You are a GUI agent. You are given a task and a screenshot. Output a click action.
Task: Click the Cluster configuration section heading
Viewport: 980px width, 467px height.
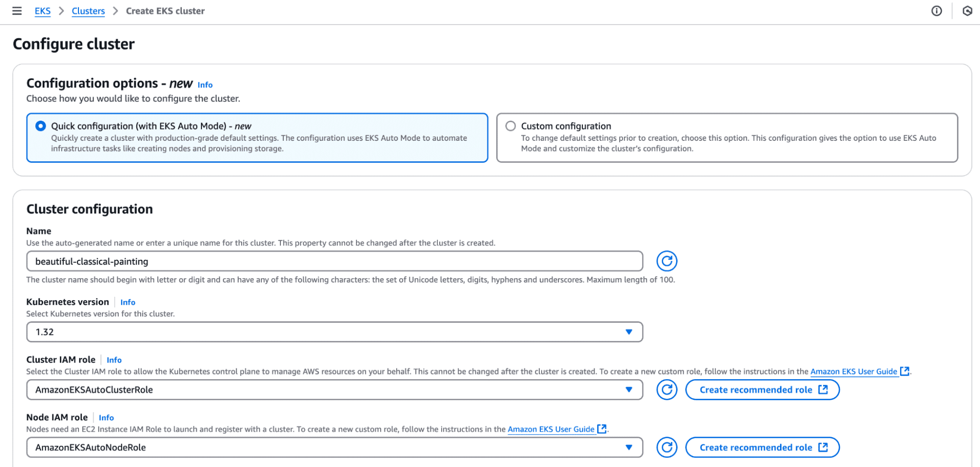point(90,209)
